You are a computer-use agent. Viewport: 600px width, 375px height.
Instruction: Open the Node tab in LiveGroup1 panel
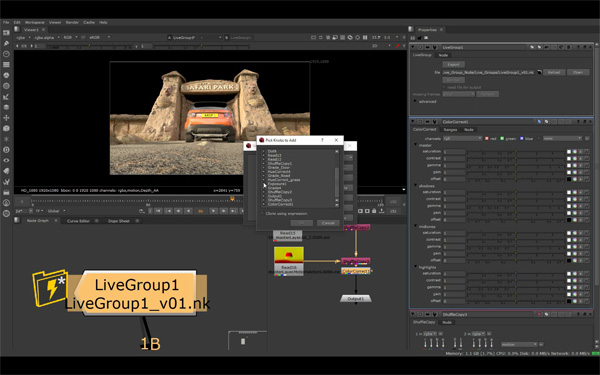pyautogui.click(x=443, y=55)
